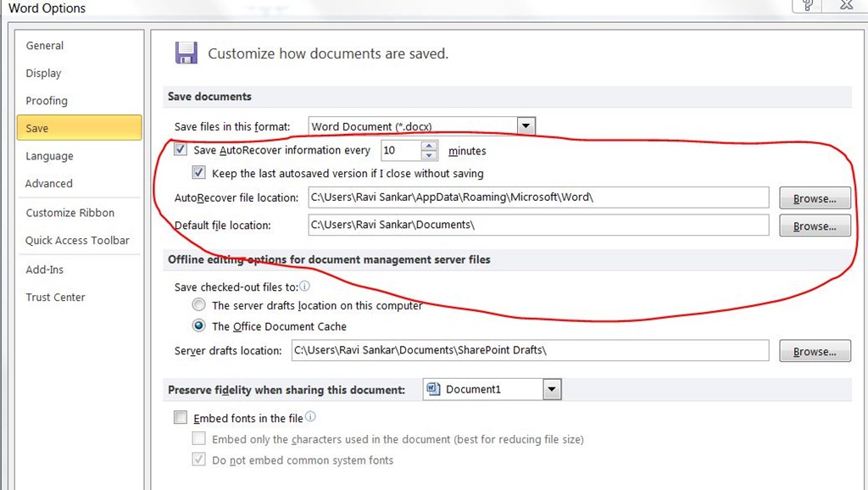Uncheck Keep the last autosaved version
Image resolution: width=868 pixels, height=490 pixels.
point(198,173)
